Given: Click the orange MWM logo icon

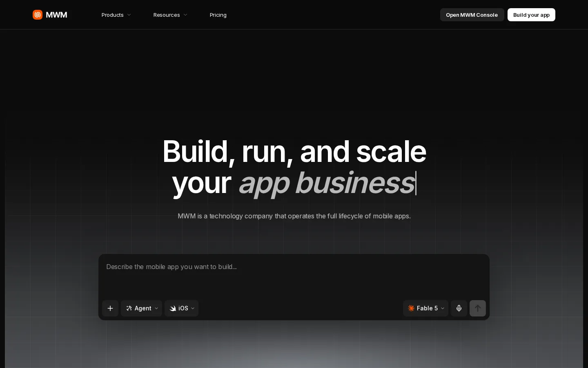Looking at the screenshot, I should pyautogui.click(x=38, y=15).
